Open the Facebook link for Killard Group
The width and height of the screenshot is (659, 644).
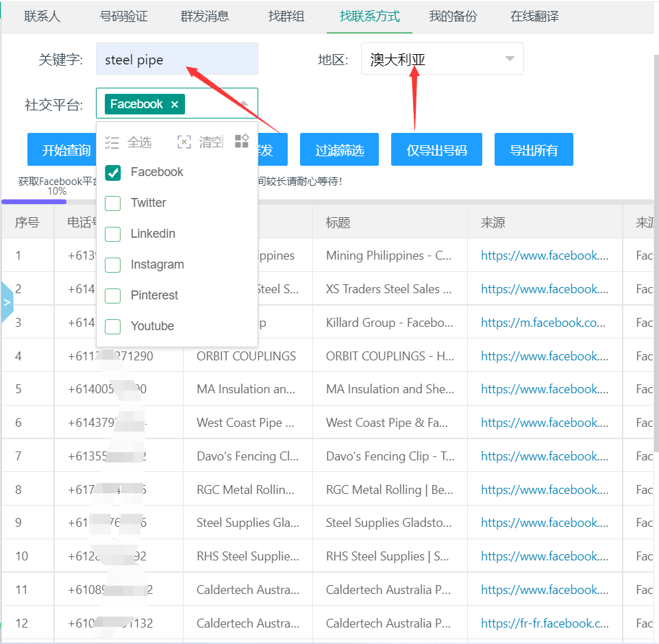pyautogui.click(x=544, y=323)
